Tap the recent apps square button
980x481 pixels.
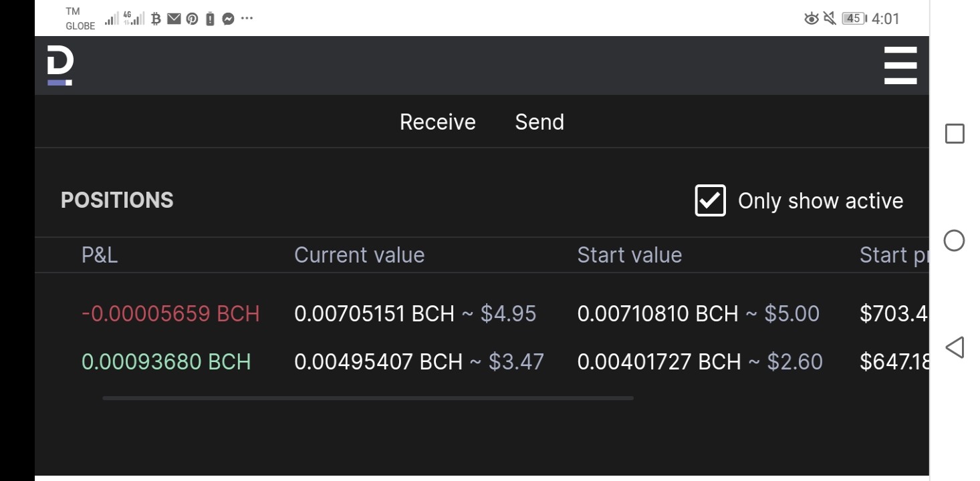tap(955, 134)
